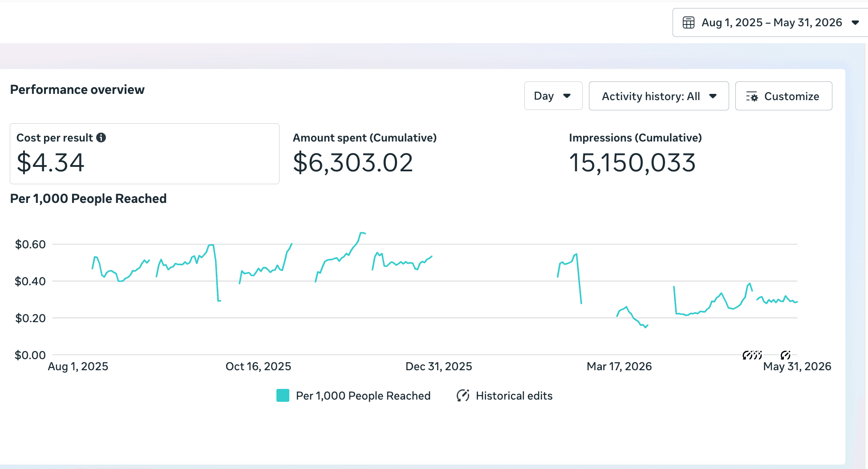The width and height of the screenshot is (868, 469).
Task: Click the Oct 16, 2025 x-axis label
Action: click(x=258, y=366)
